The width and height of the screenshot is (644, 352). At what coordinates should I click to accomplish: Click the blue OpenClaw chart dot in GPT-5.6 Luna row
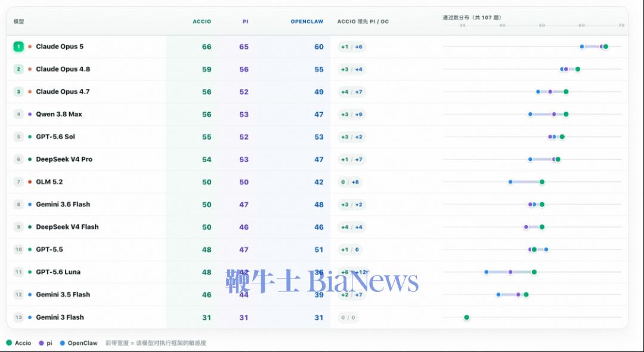tap(487, 272)
